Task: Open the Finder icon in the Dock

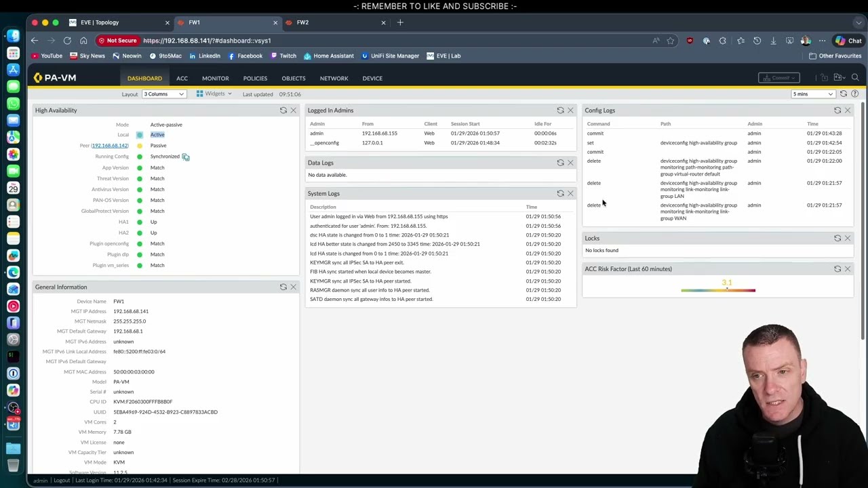Action: (13, 35)
